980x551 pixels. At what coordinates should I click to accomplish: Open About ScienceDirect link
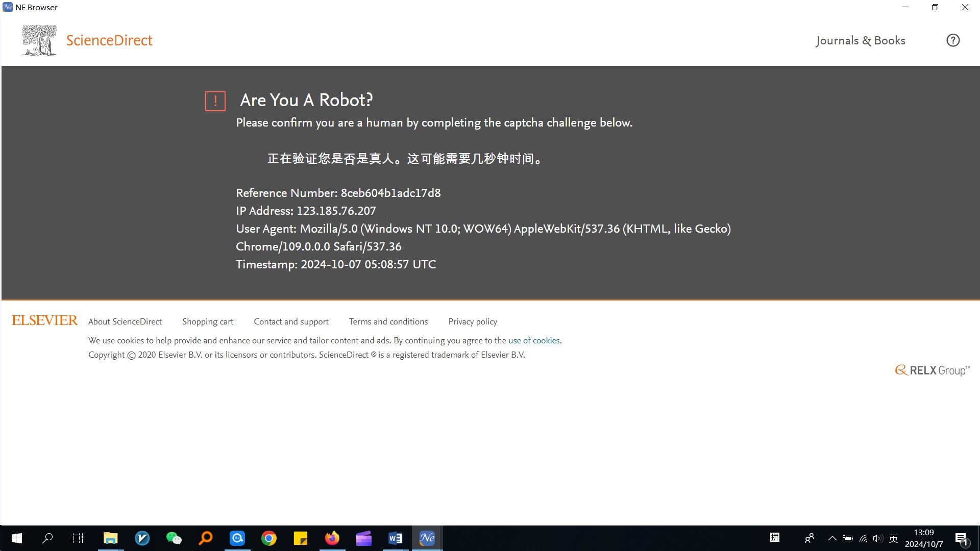125,321
